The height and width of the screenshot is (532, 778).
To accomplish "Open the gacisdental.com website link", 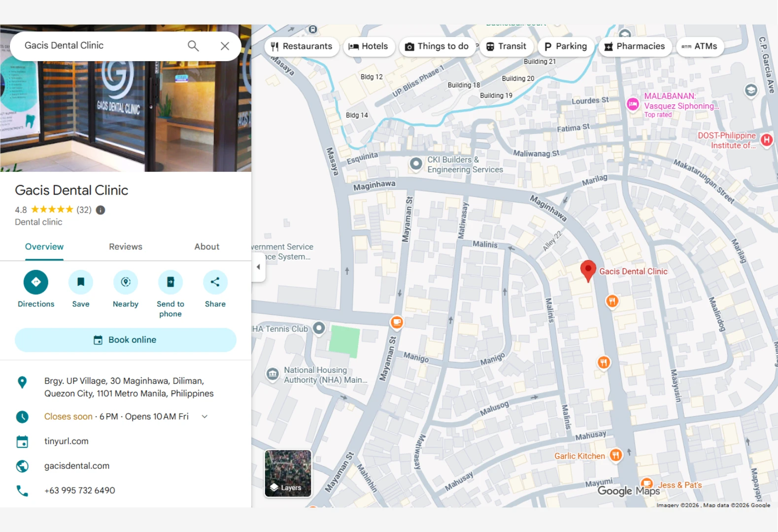I will [77, 466].
